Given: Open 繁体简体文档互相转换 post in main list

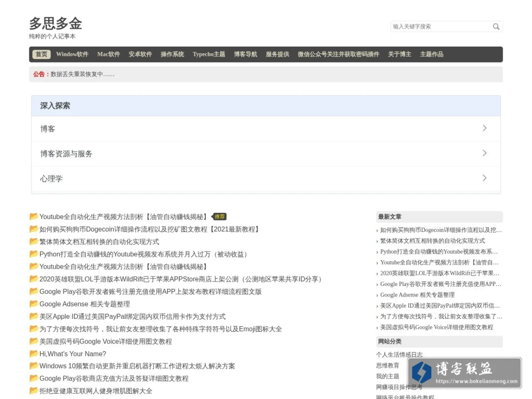Looking at the screenshot, I should pos(99,242).
